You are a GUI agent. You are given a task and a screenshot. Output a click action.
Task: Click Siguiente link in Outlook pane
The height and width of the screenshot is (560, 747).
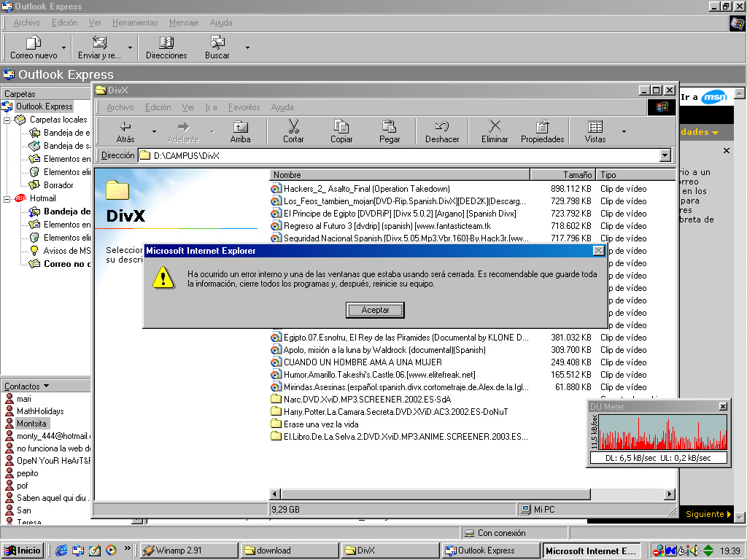(x=708, y=514)
